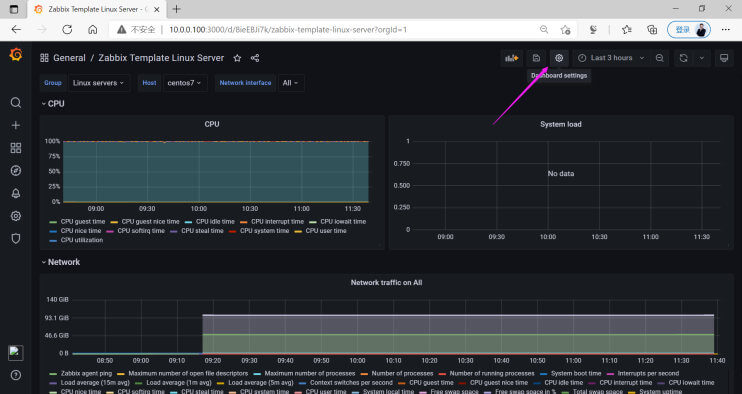This screenshot has width=742, height=394.
Task: Open a new browser tab
Action: click(x=177, y=9)
